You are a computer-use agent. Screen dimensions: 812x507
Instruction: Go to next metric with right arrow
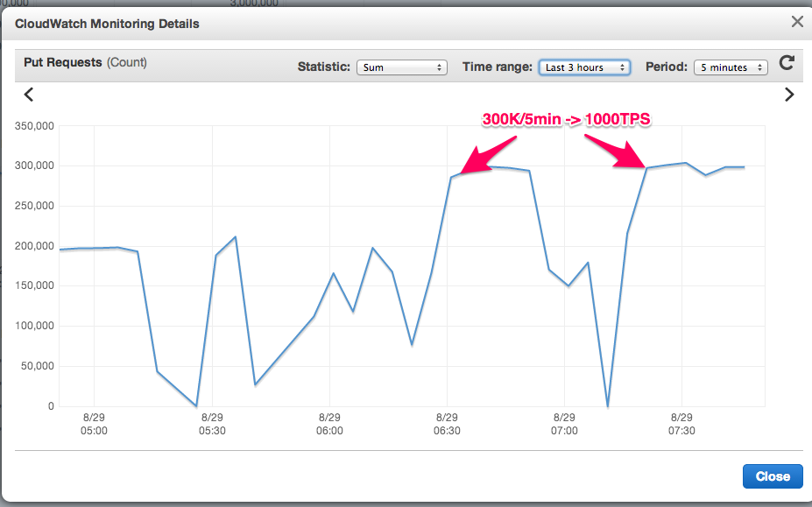coord(789,95)
